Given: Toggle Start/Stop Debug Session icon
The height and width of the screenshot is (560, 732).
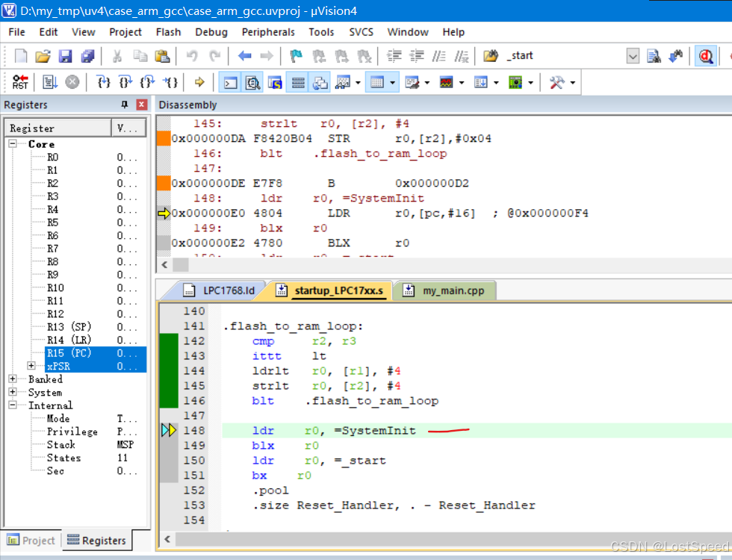Looking at the screenshot, I should click(706, 56).
